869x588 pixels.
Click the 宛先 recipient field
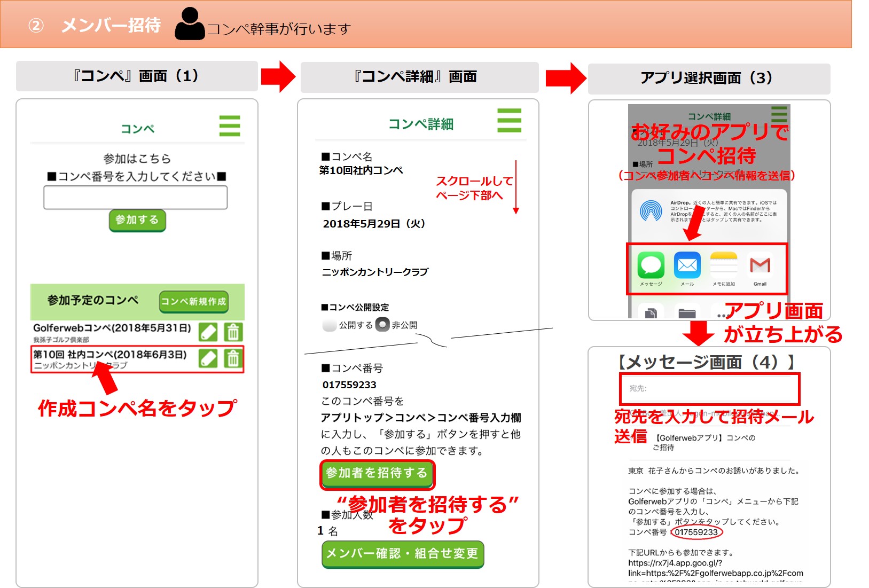(709, 389)
